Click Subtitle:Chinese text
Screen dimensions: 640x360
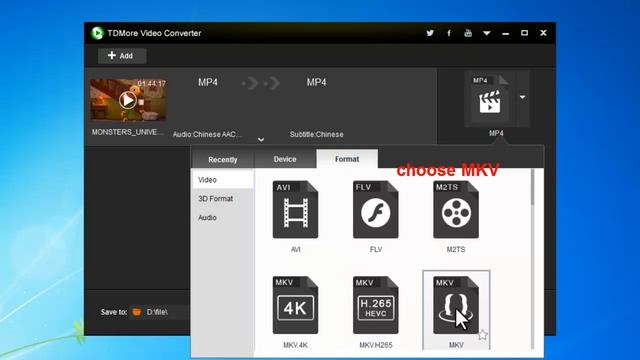pyautogui.click(x=316, y=134)
